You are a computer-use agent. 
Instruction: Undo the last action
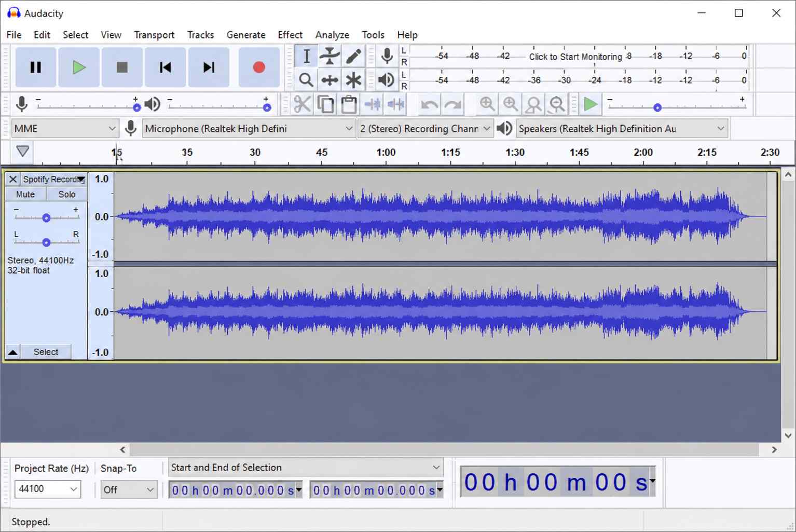pos(429,104)
